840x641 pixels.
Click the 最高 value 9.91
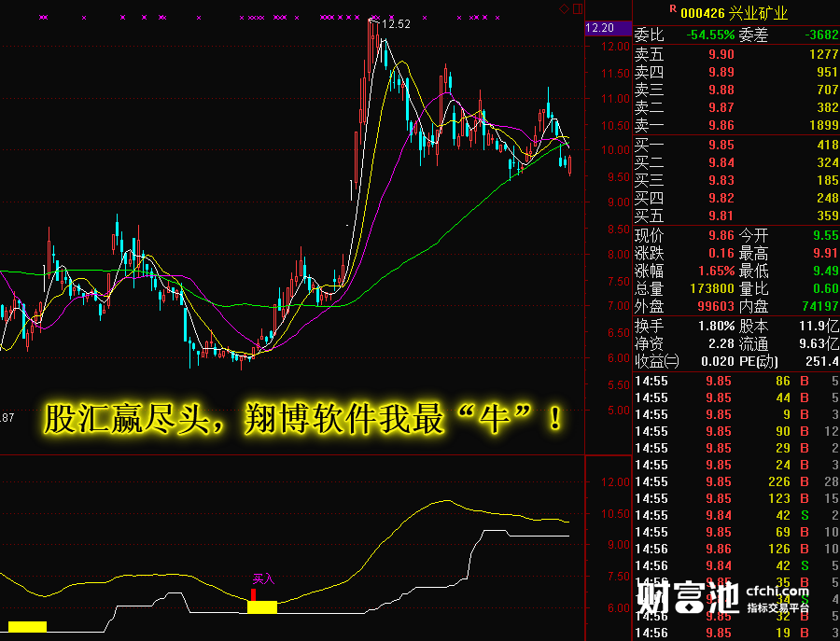click(x=826, y=253)
